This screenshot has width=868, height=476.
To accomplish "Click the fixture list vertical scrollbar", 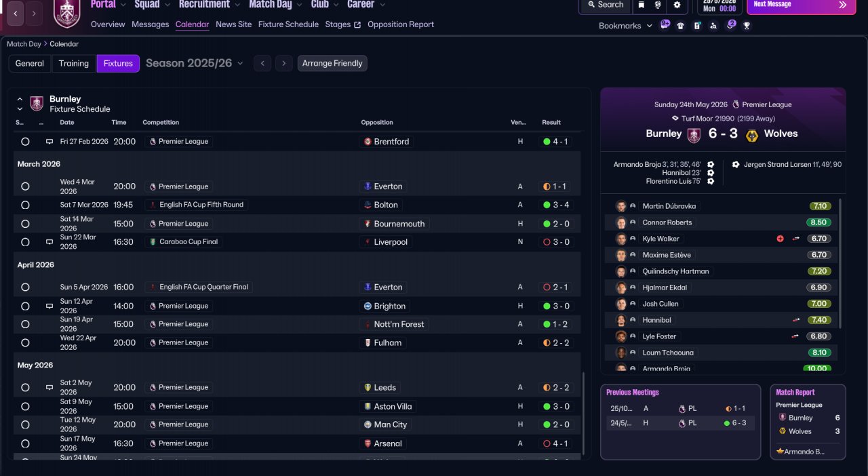I will click(583, 414).
